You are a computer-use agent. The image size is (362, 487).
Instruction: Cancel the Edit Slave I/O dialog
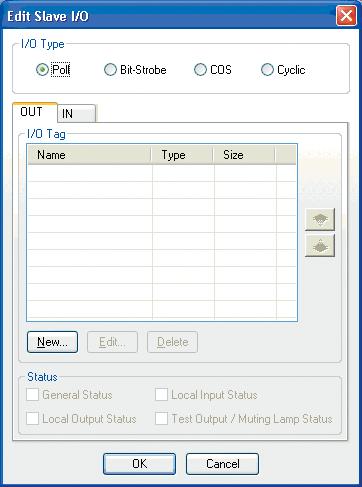tap(222, 464)
